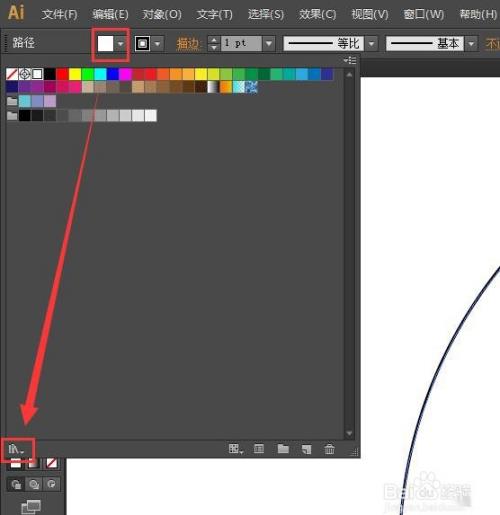Click the None button with red slash in toolbox
Viewport: 500px width, 515px height.
pyautogui.click(x=51, y=463)
